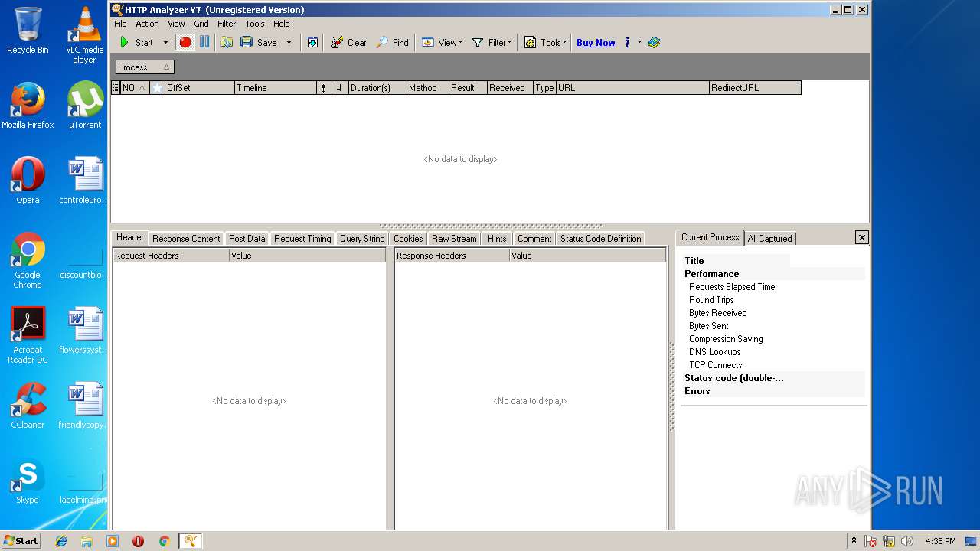Close the summary side panel
The width and height of the screenshot is (980, 551).
coord(861,237)
